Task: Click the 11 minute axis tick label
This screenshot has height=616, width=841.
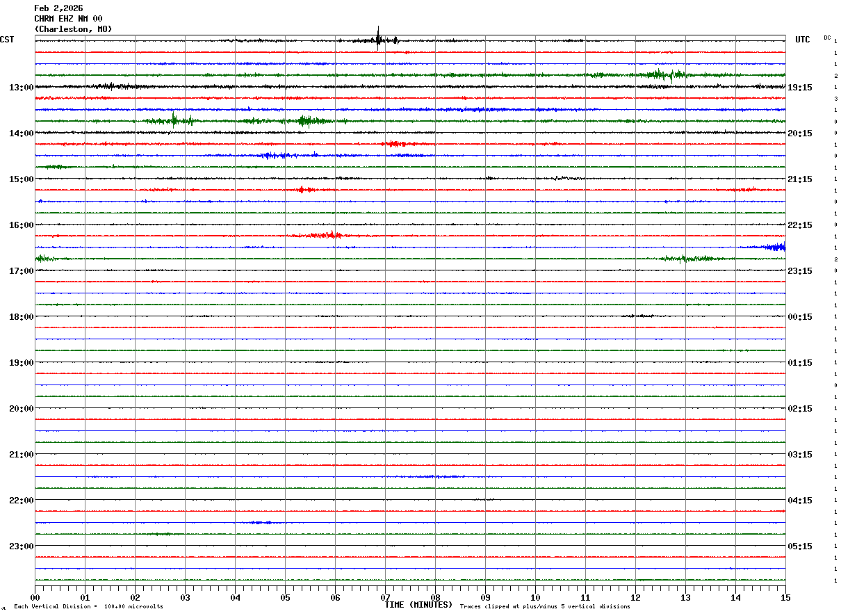Action: click(x=586, y=597)
